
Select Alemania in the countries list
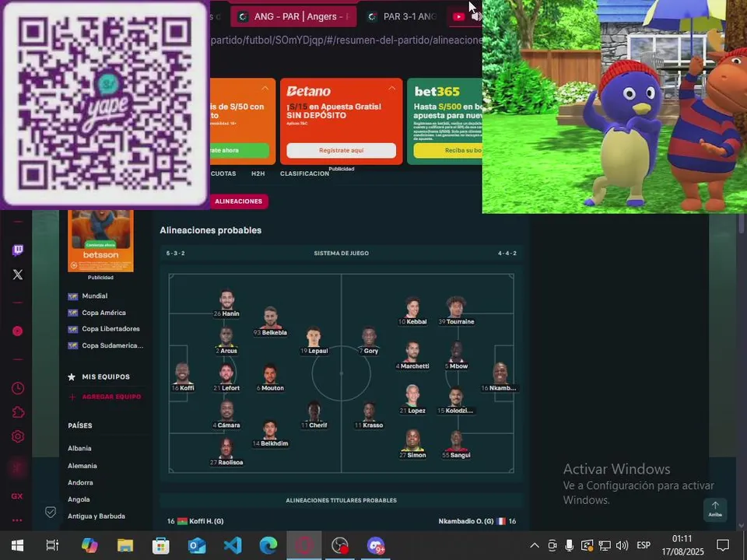[82, 466]
